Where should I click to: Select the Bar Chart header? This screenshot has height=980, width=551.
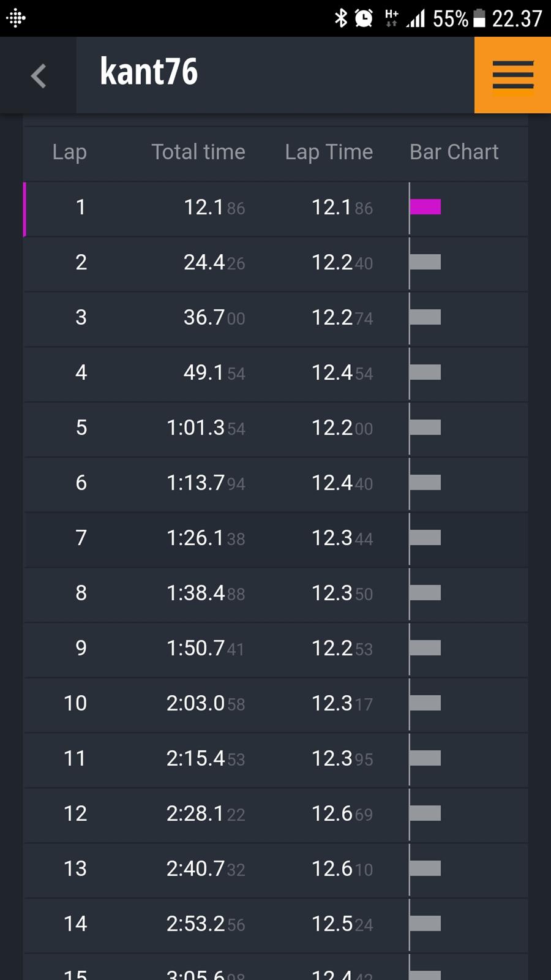coord(454,152)
